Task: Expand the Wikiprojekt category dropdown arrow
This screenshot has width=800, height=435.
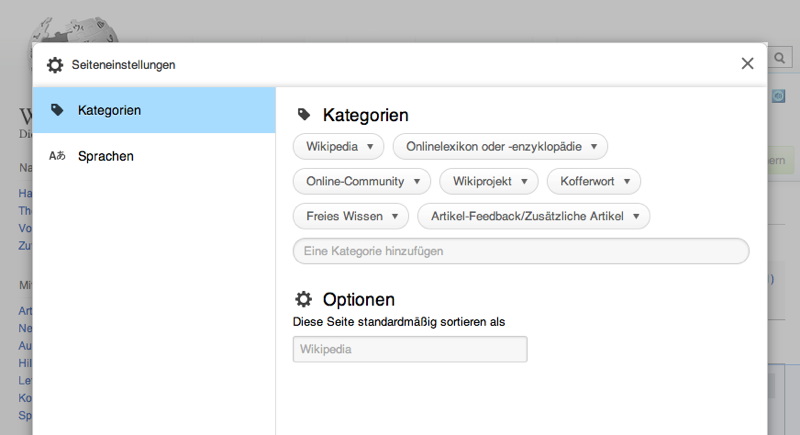Action: click(x=524, y=182)
